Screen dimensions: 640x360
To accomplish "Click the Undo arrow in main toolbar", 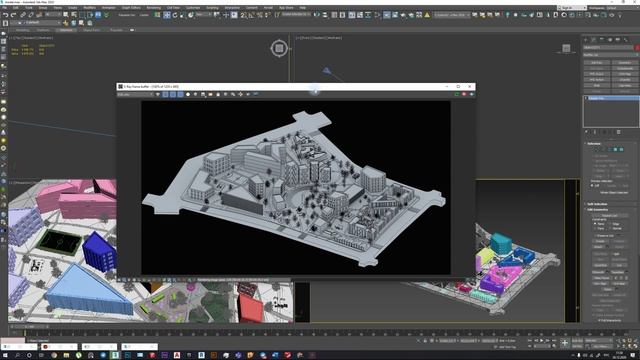I will pos(5,15).
